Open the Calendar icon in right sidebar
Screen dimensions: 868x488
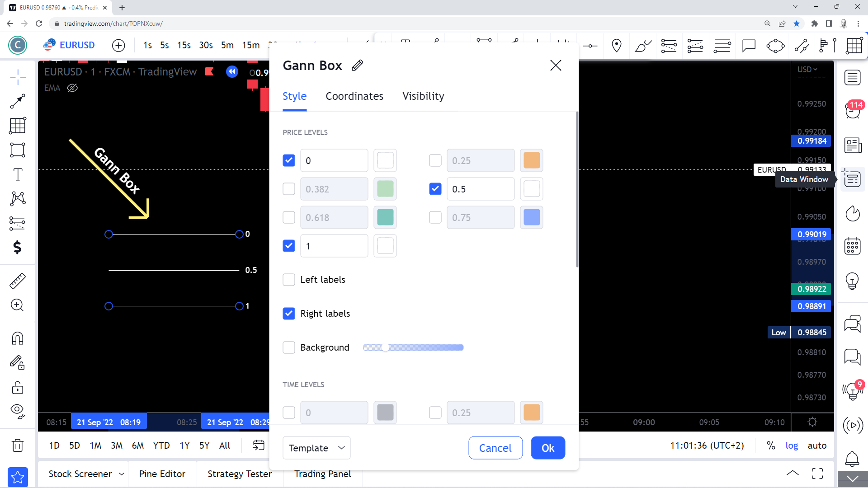coord(853,246)
